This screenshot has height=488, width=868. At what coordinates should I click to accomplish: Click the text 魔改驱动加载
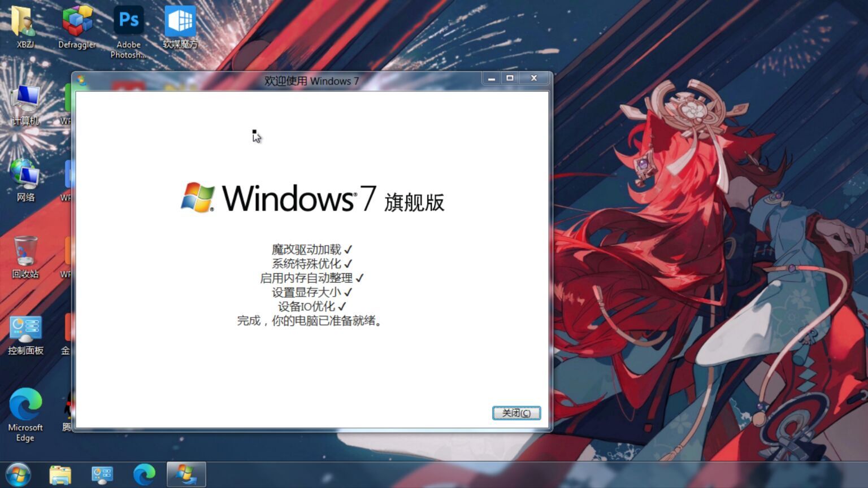pyautogui.click(x=306, y=249)
